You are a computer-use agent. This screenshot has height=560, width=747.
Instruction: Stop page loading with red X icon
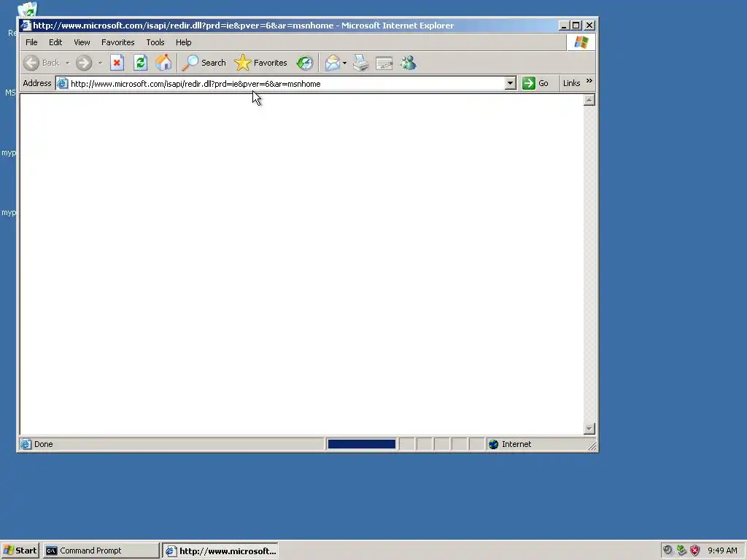pyautogui.click(x=117, y=63)
